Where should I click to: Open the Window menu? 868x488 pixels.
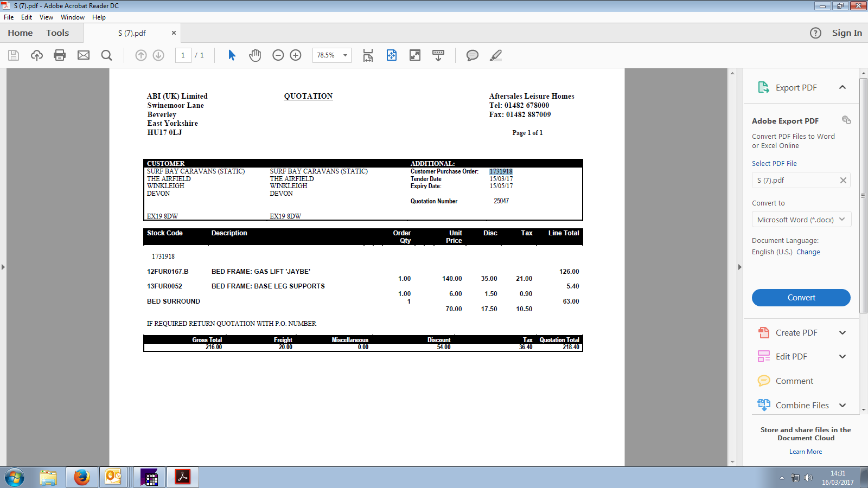(x=72, y=17)
